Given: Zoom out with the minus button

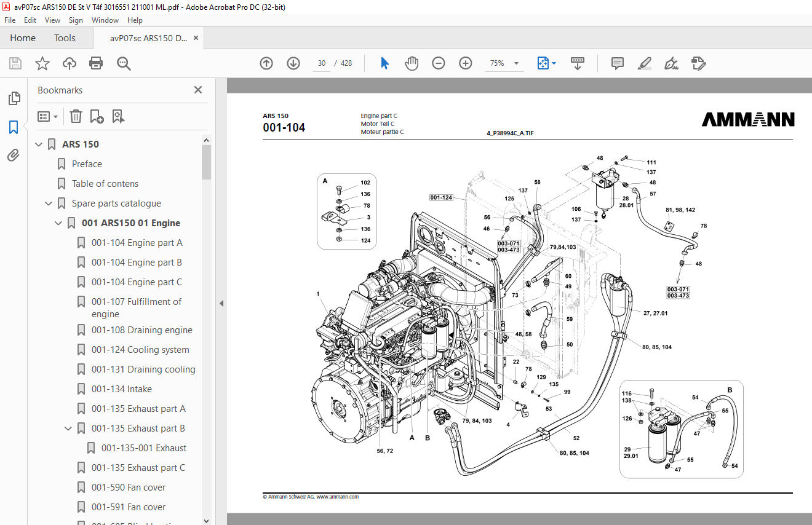Looking at the screenshot, I should (439, 63).
